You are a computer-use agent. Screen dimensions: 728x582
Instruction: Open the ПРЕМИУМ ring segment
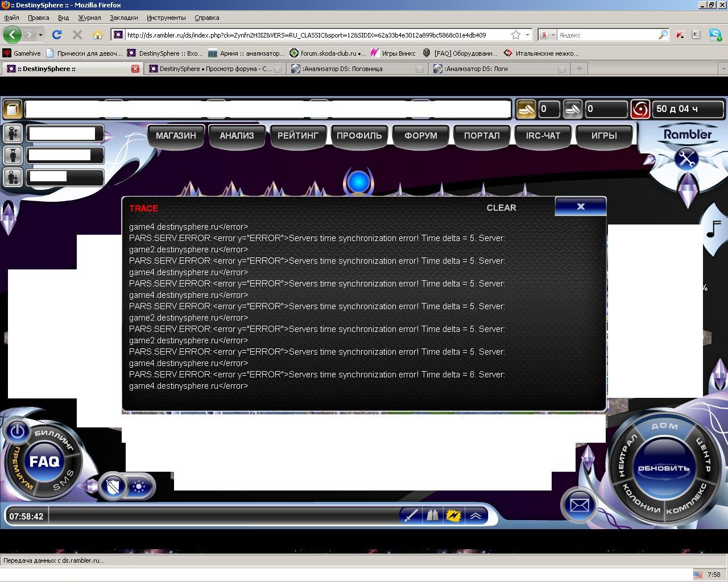pyautogui.click(x=22, y=468)
